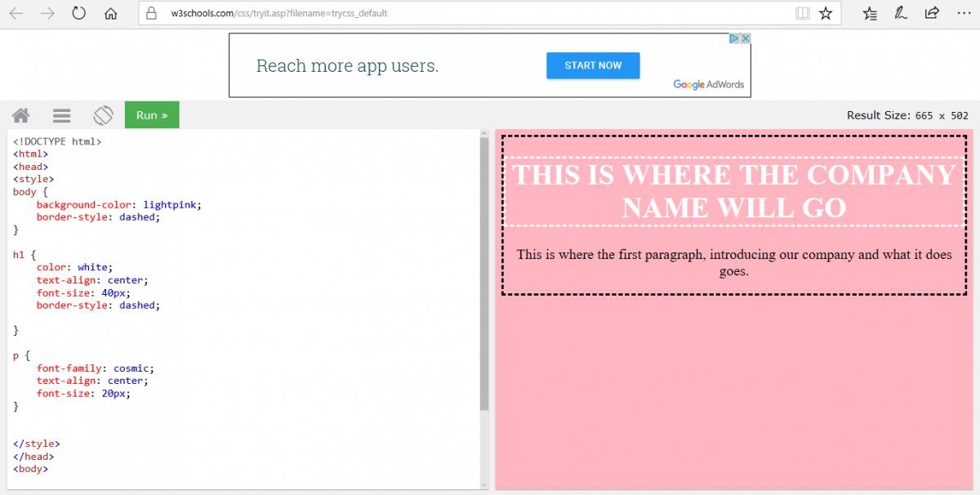This screenshot has width=980, height=495.
Task: Close the AdWords advertisement
Action: tap(745, 38)
